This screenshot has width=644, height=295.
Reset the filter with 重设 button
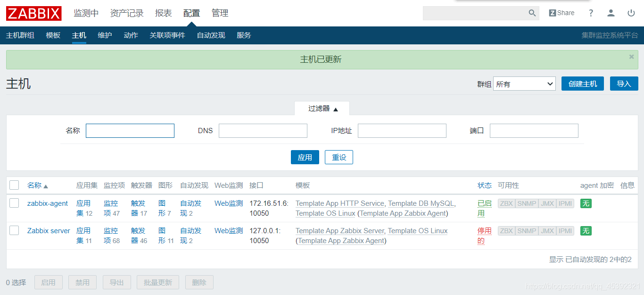click(x=339, y=157)
